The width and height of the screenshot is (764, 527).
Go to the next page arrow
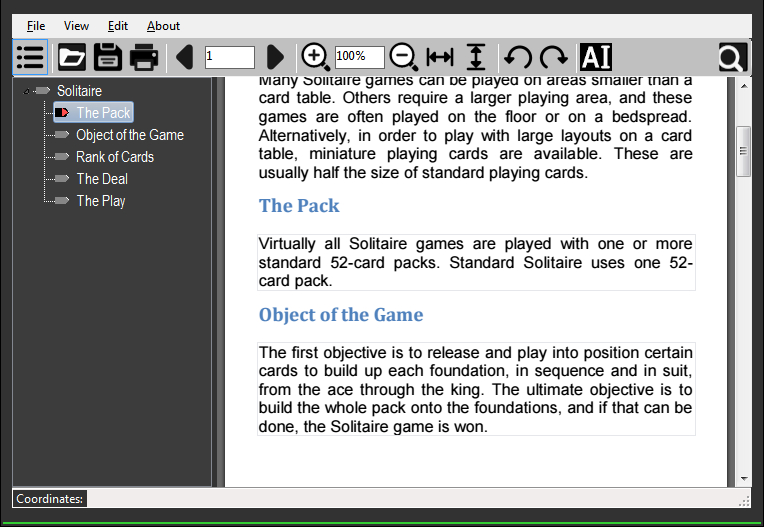click(276, 57)
